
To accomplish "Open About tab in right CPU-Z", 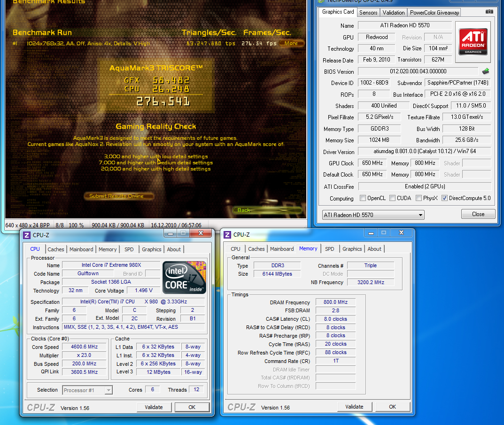I will pyautogui.click(x=374, y=249).
